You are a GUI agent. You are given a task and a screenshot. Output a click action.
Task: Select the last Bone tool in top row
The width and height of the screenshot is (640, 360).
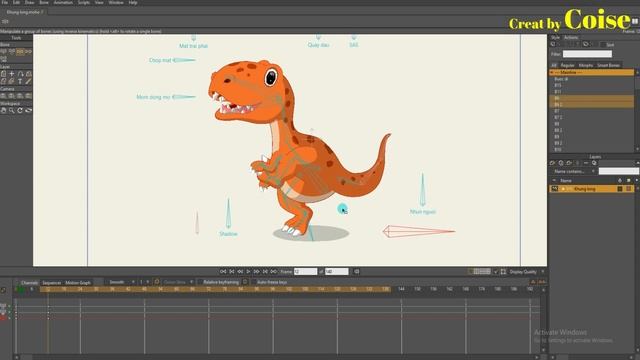click(x=28, y=52)
